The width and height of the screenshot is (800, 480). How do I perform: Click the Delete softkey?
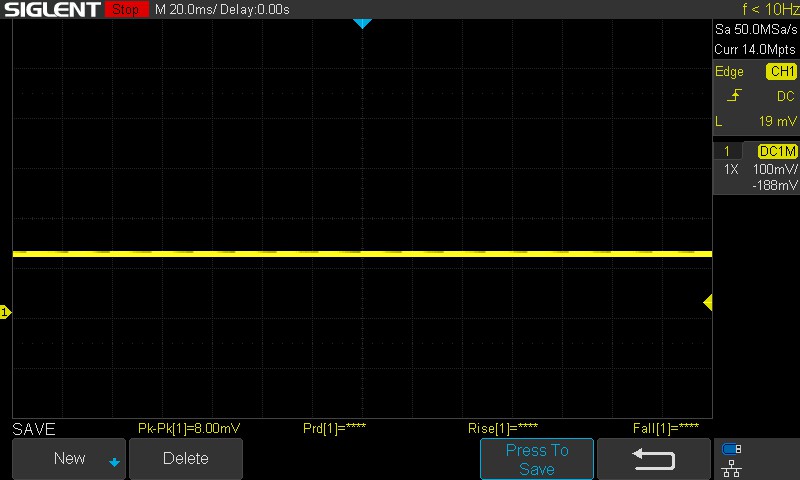tap(186, 459)
